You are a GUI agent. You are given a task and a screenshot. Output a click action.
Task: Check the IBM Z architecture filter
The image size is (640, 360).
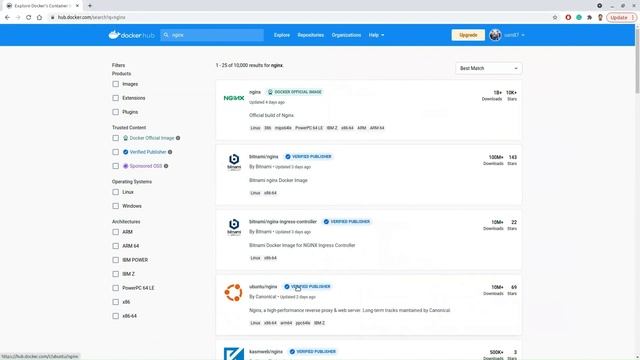point(116,274)
